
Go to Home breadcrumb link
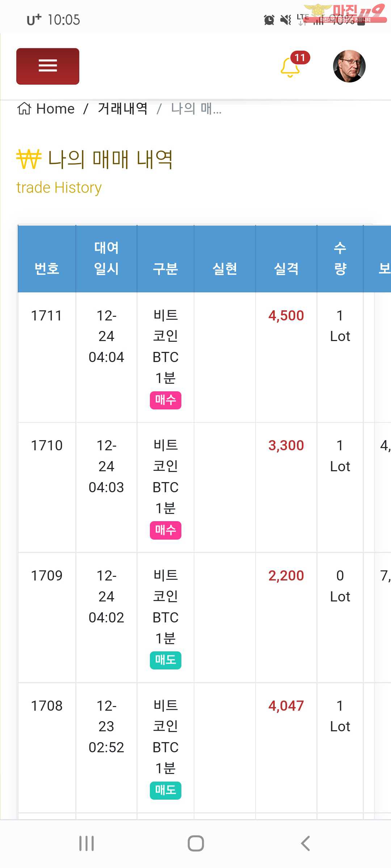55,109
